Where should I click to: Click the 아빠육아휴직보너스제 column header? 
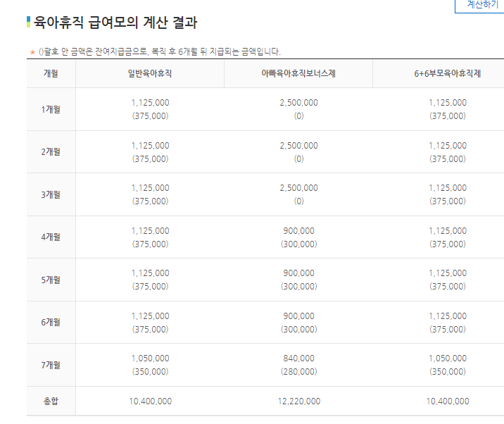pos(298,73)
